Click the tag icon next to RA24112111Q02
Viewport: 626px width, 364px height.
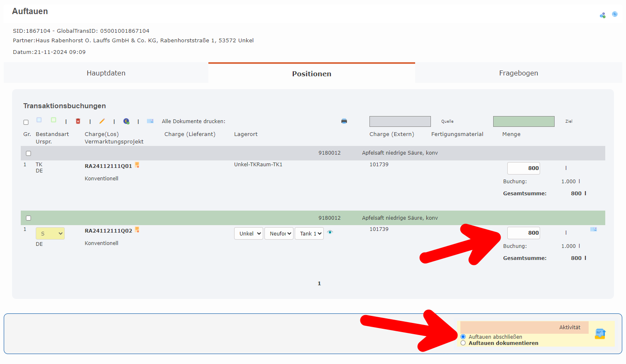tap(137, 230)
